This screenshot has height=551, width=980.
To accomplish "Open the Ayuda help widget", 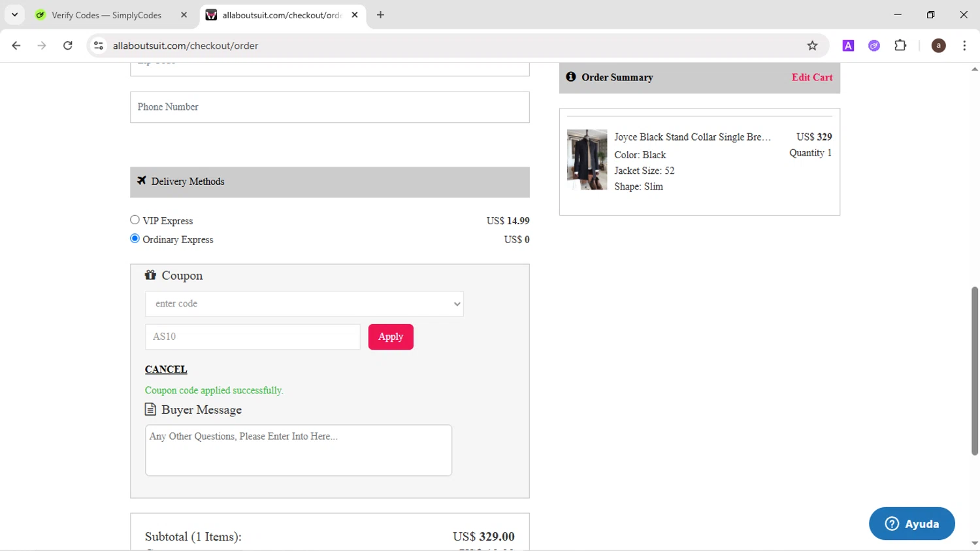I will pyautogui.click(x=912, y=524).
